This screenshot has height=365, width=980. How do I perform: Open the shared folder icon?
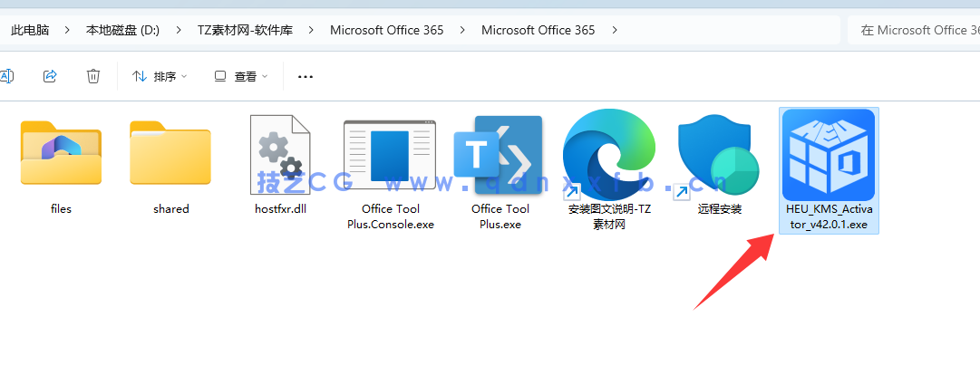[170, 153]
